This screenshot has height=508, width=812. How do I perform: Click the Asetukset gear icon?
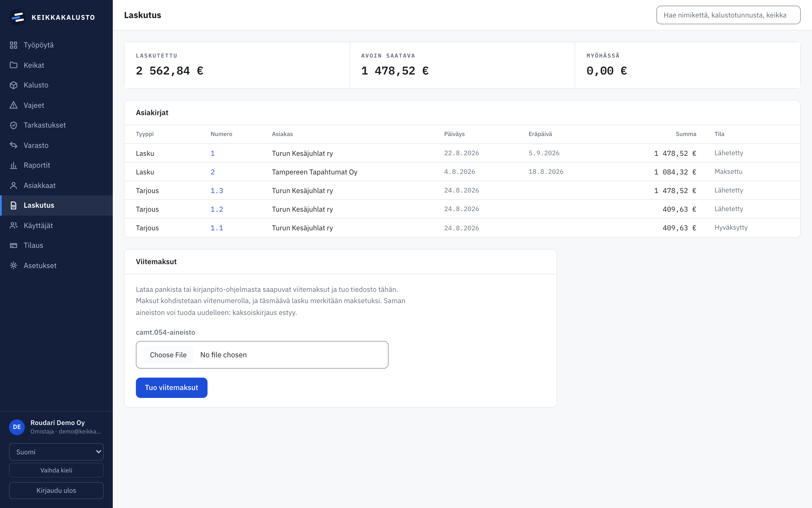[x=14, y=265]
